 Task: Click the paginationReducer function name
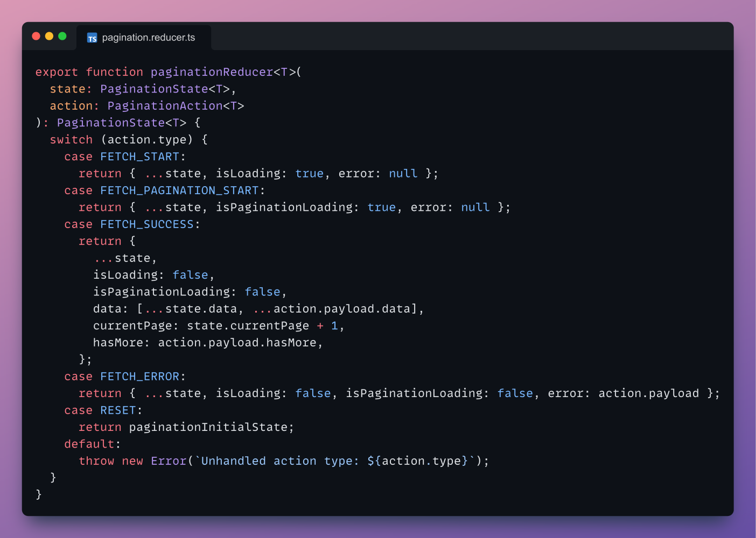point(212,72)
